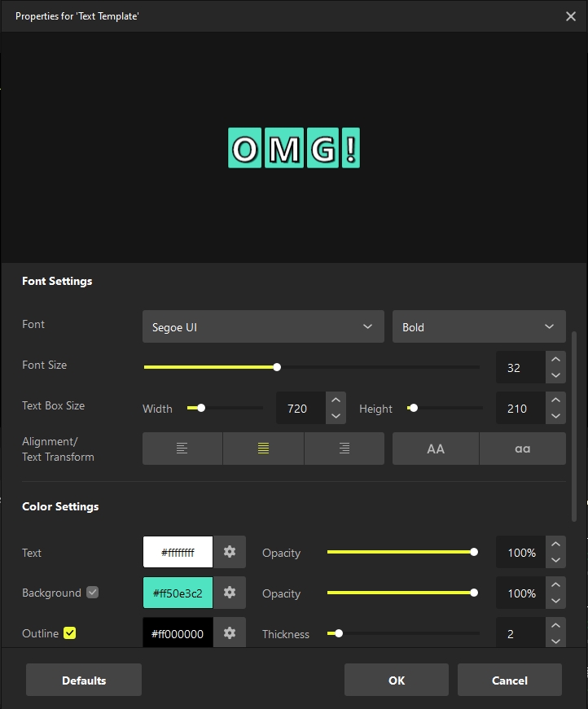This screenshot has height=709, width=588.
Task: Open the Bold font style dropdown
Action: pyautogui.click(x=479, y=326)
